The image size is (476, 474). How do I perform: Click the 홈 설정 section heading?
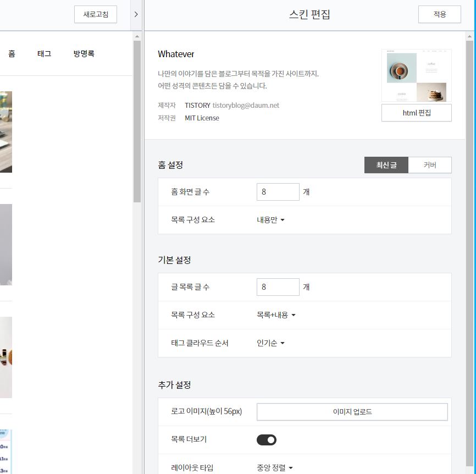170,165
